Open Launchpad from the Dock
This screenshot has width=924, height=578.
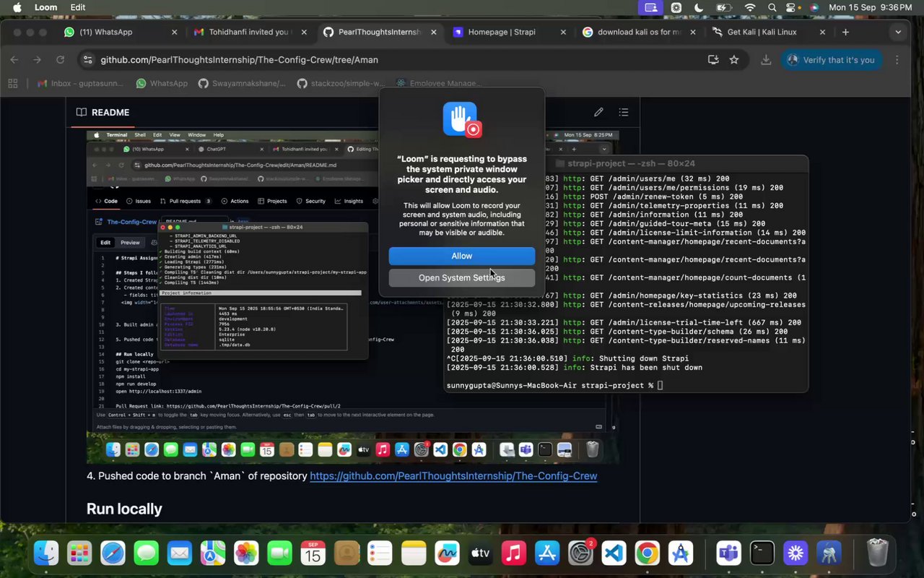tap(79, 553)
